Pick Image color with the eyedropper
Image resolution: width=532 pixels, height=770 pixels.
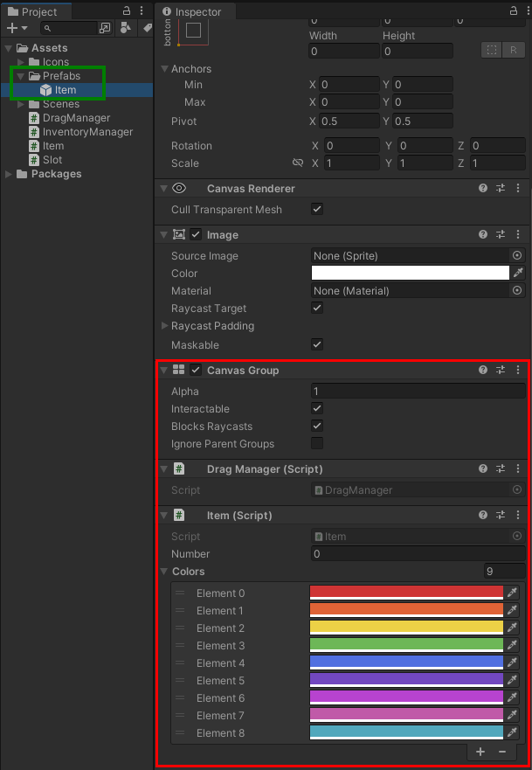(x=518, y=273)
